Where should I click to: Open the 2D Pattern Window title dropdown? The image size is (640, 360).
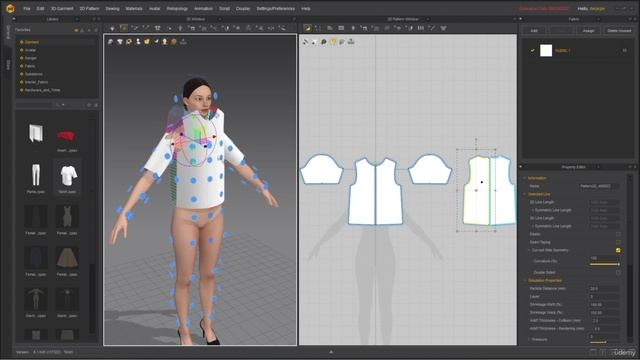coord(427,19)
